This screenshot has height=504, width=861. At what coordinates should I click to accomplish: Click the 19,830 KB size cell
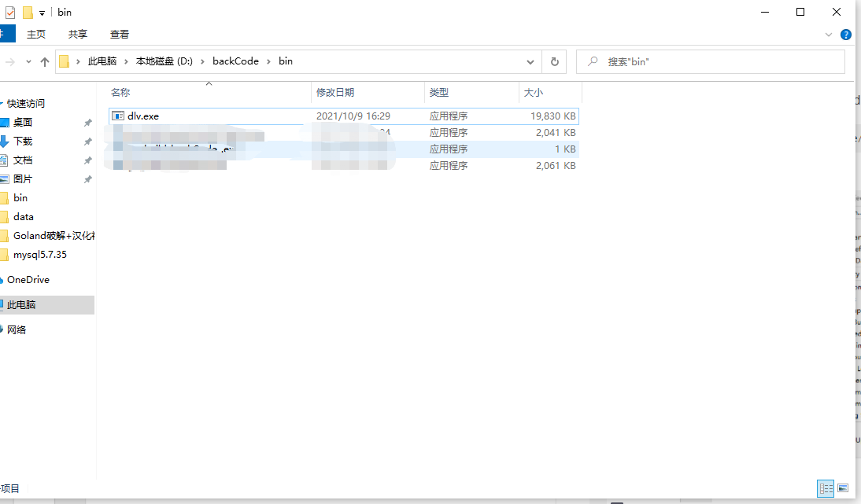553,116
